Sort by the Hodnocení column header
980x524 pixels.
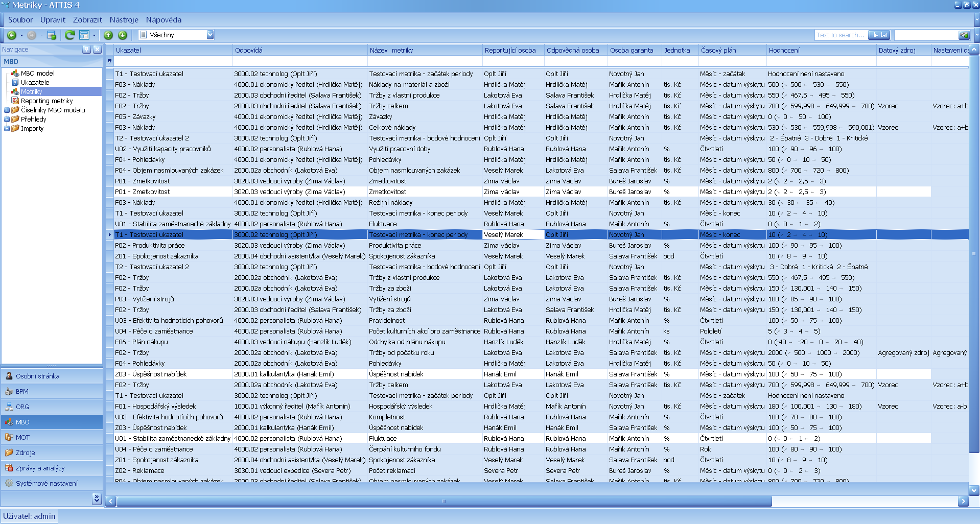(822, 50)
